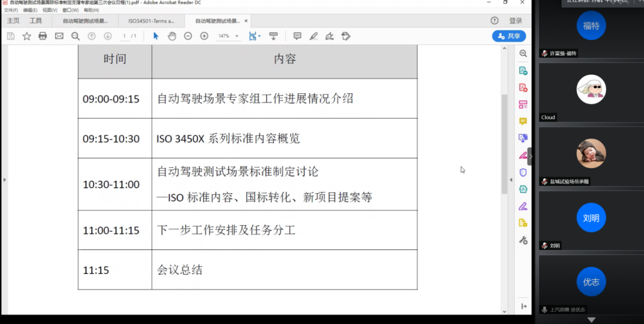Select the highlighter pen tool
644x324 pixels.
[x=313, y=36]
